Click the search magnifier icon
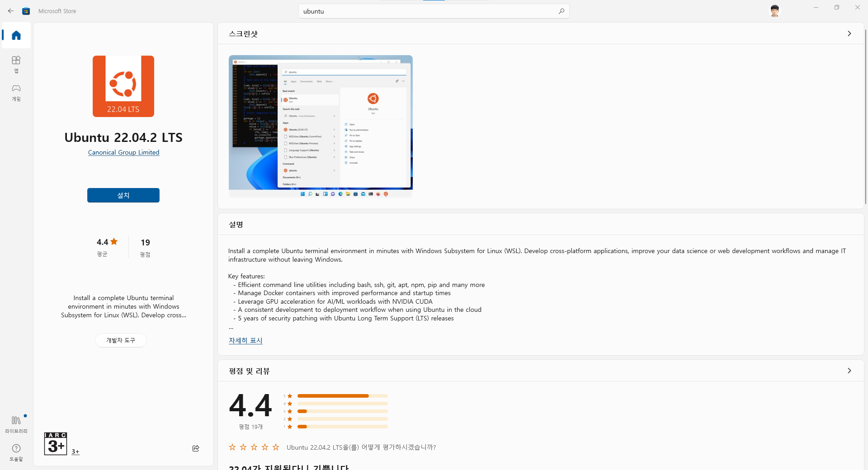868x470 pixels. 561,11
